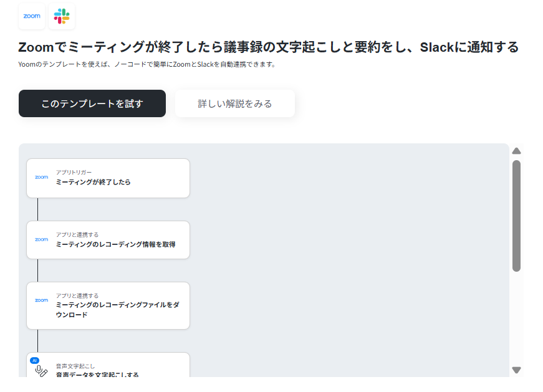Open the ミーティングのレコーディング情報を取得 step
543x392 pixels.
tap(108, 240)
